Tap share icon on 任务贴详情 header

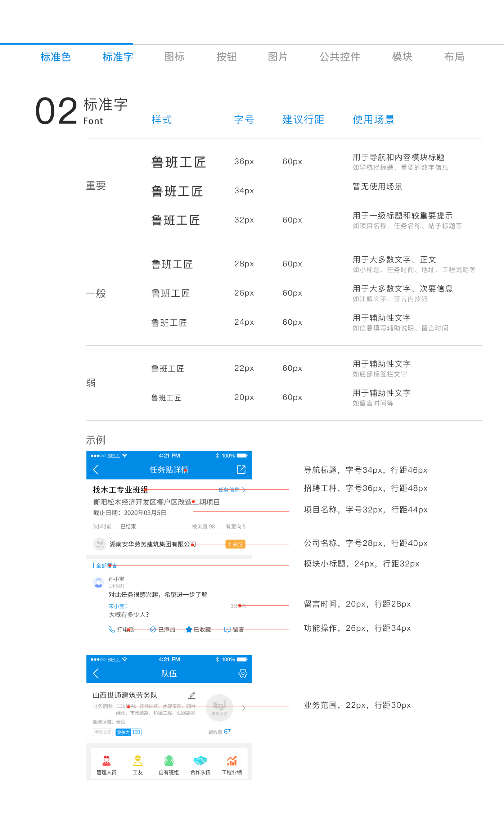pos(241,469)
